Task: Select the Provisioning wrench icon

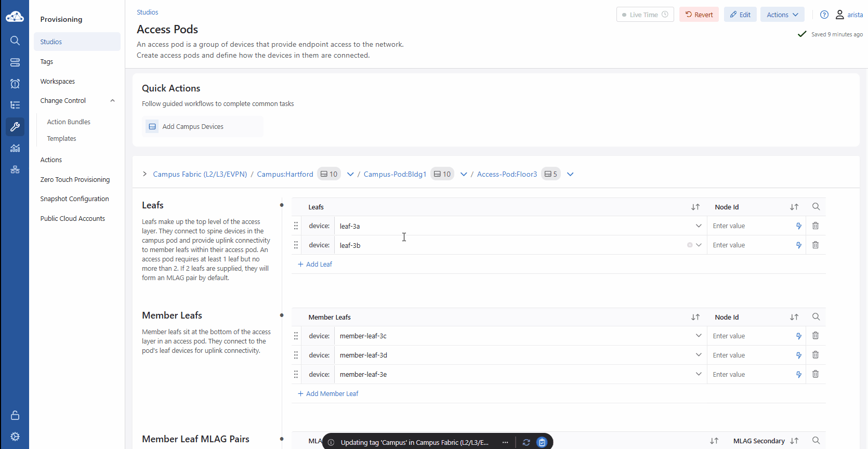Action: pos(15,127)
